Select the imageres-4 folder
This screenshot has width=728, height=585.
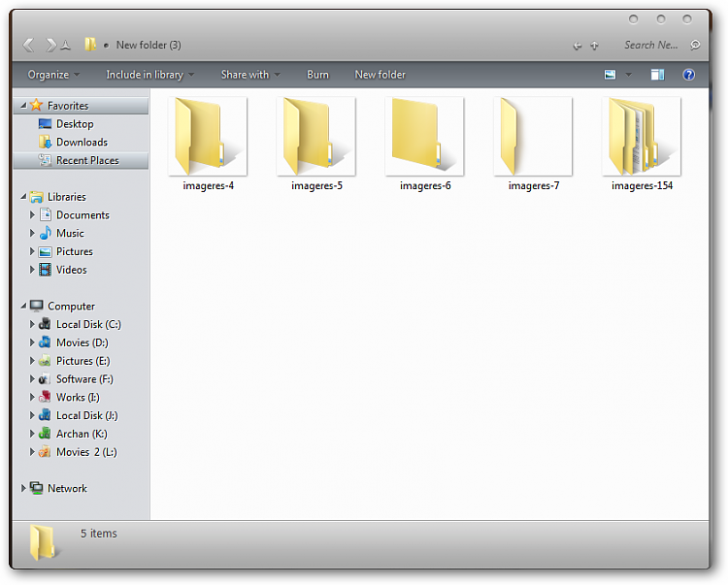click(x=208, y=145)
